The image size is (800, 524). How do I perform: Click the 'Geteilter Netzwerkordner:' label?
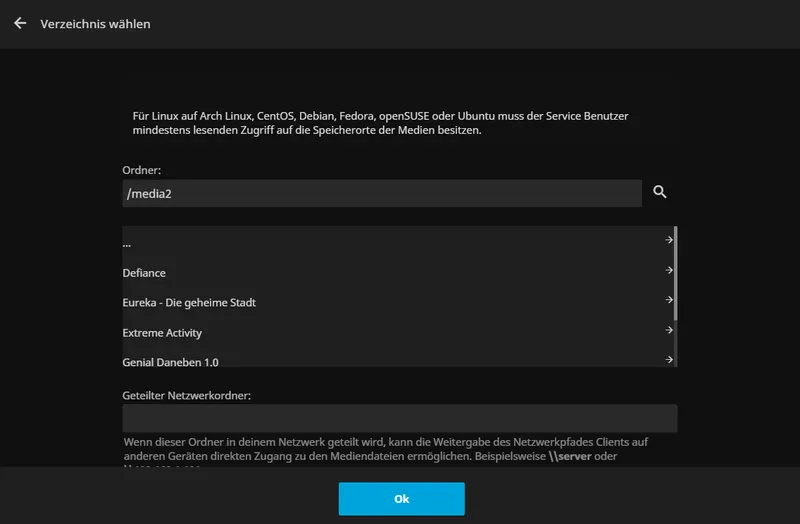(x=186, y=395)
